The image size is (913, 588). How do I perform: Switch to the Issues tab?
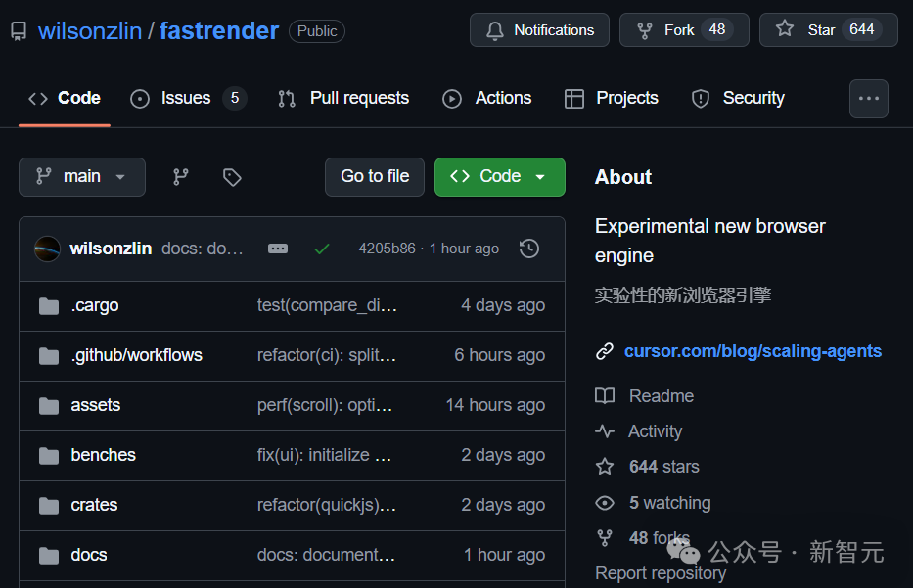point(183,98)
